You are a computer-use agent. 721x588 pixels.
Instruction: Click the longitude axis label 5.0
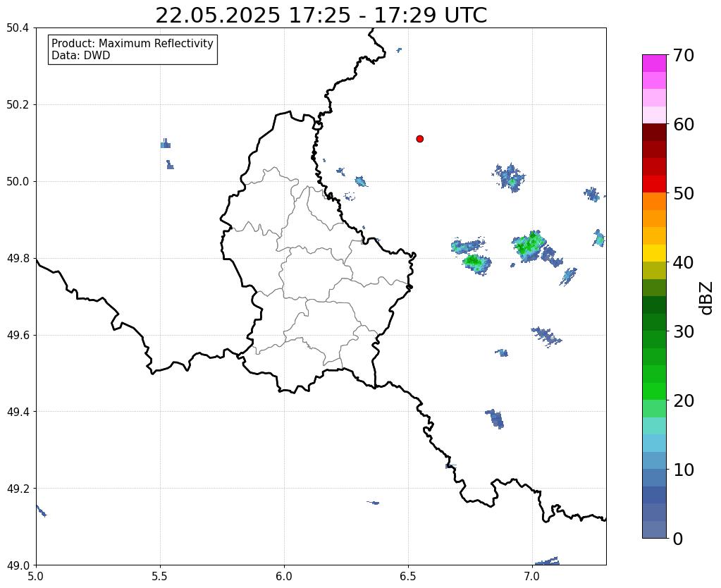click(x=36, y=576)
